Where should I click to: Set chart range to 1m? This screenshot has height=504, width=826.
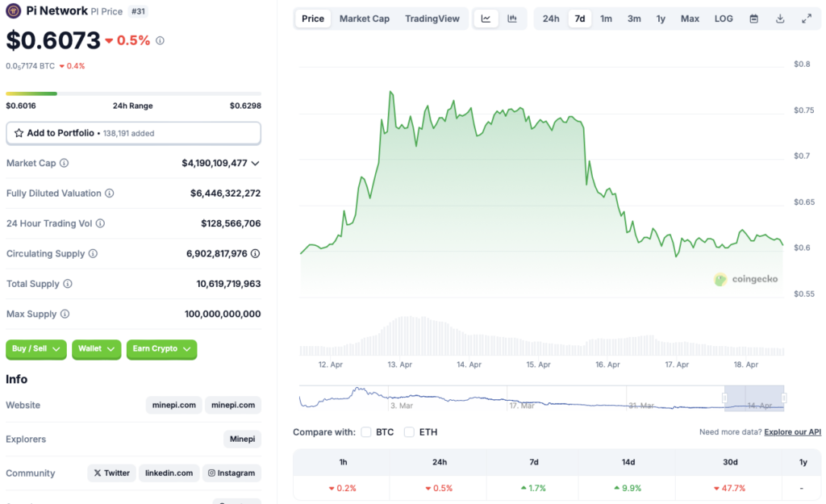pos(607,19)
